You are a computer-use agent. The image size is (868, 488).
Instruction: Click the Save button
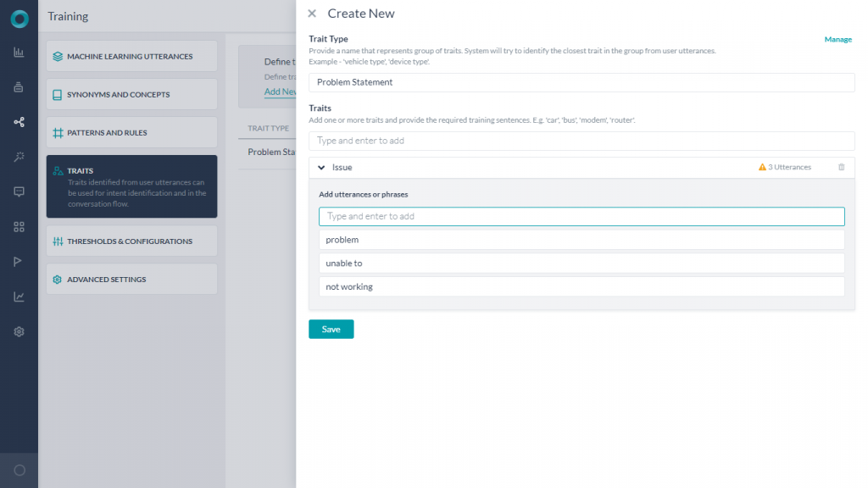[x=331, y=329]
